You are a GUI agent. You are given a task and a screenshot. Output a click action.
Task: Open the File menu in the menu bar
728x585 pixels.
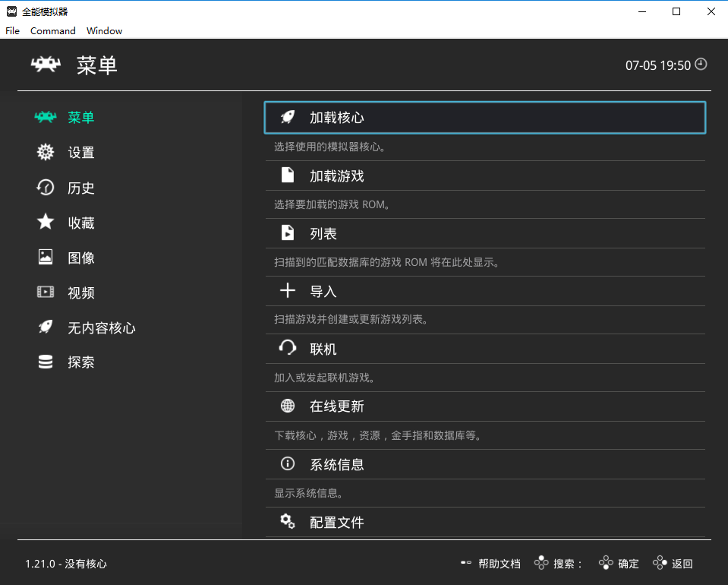tap(12, 30)
